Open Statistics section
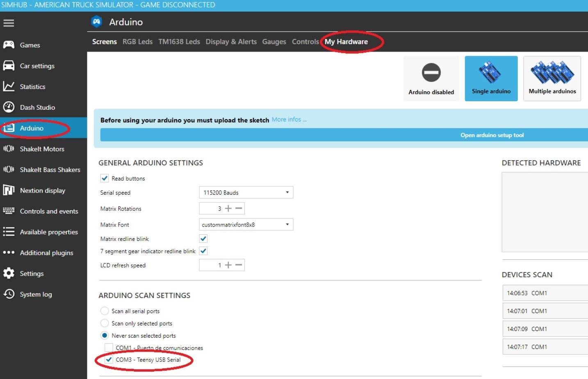588x379 pixels. click(33, 87)
